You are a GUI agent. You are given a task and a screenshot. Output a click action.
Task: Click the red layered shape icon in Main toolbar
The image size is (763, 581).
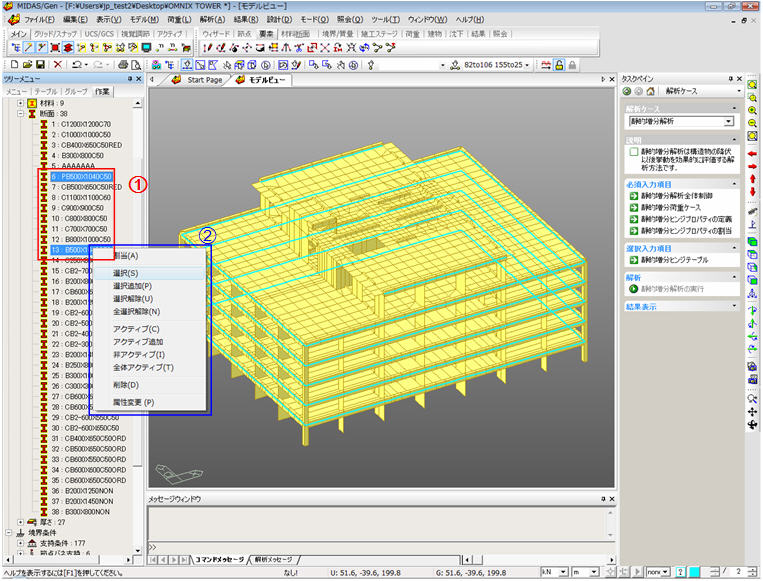point(68,48)
